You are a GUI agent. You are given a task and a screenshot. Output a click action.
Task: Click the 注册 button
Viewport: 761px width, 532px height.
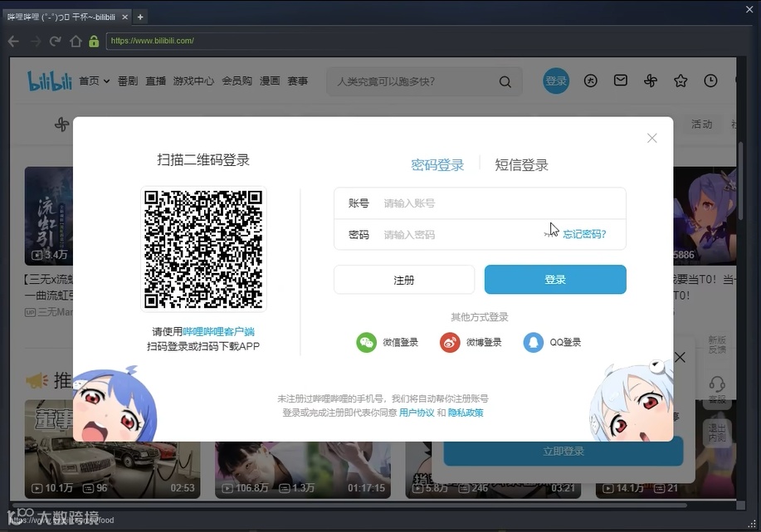point(404,280)
